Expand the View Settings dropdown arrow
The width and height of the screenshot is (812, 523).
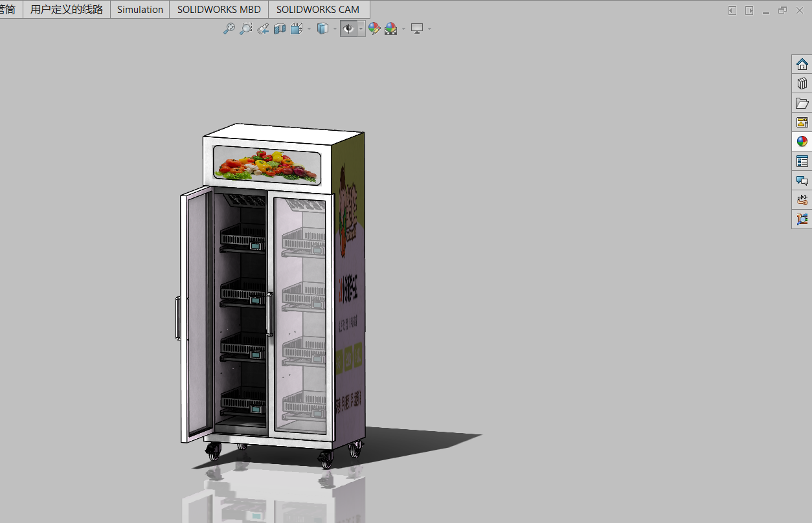pyautogui.click(x=429, y=28)
